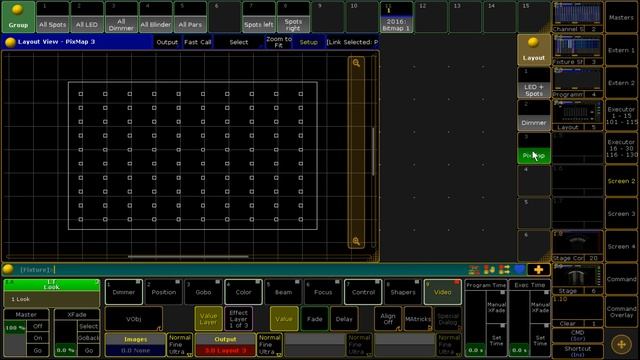This screenshot has width=640, height=360.
Task: Open Stage Color view thumbnail
Action: point(577,246)
